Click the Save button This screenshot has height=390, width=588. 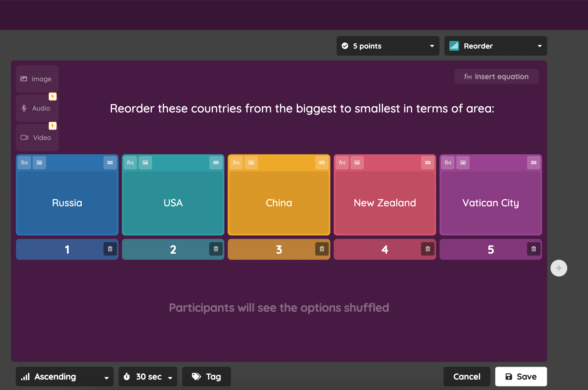click(521, 377)
